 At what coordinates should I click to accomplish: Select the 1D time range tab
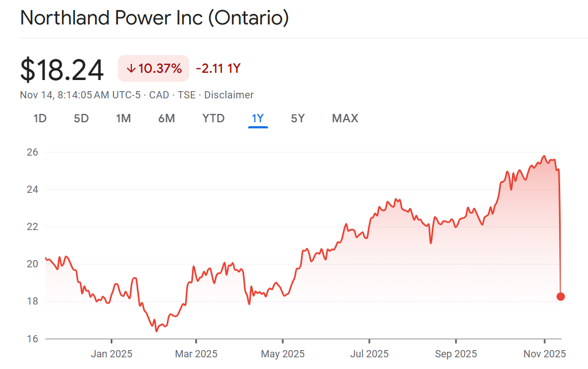39,118
